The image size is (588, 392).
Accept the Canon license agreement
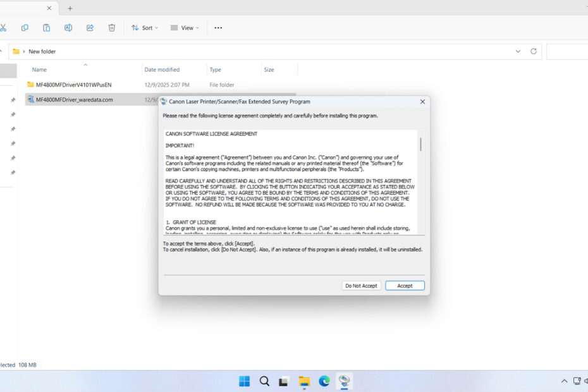point(405,286)
